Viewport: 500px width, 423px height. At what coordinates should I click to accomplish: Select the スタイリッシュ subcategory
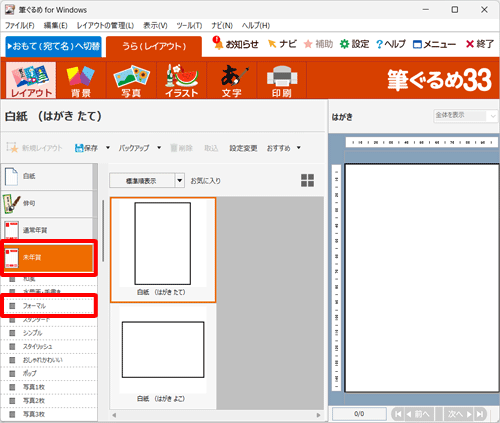(x=49, y=346)
